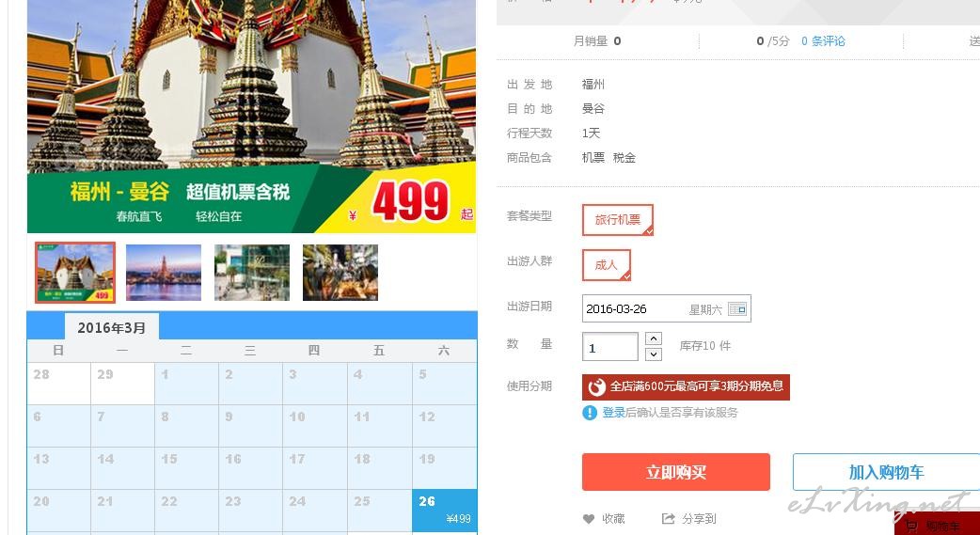Click the heart favorite icon
This screenshot has height=535, width=980.
(588, 519)
